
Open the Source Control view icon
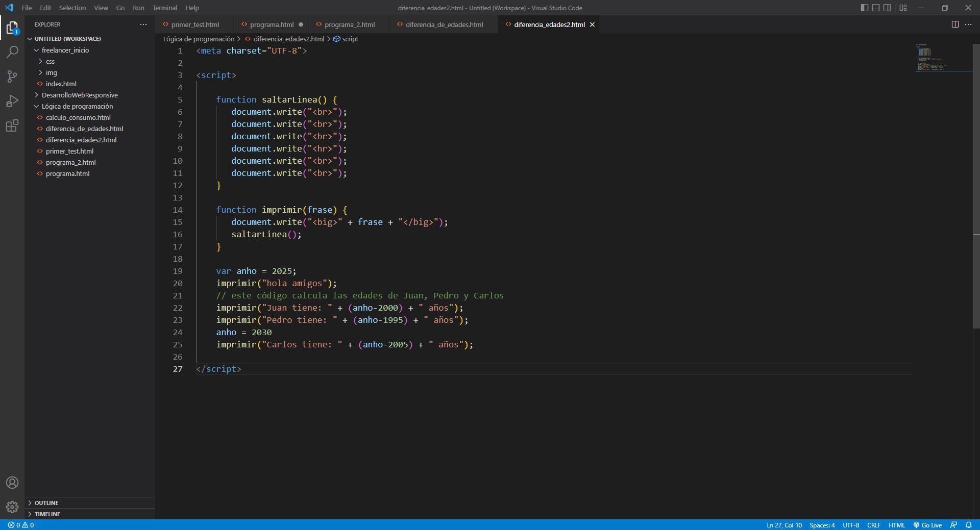12,77
